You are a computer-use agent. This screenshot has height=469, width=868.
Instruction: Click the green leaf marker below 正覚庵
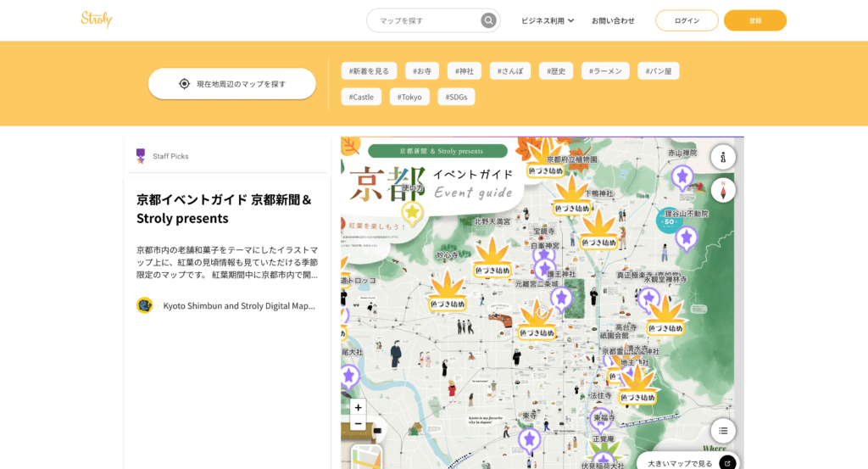tap(603, 450)
